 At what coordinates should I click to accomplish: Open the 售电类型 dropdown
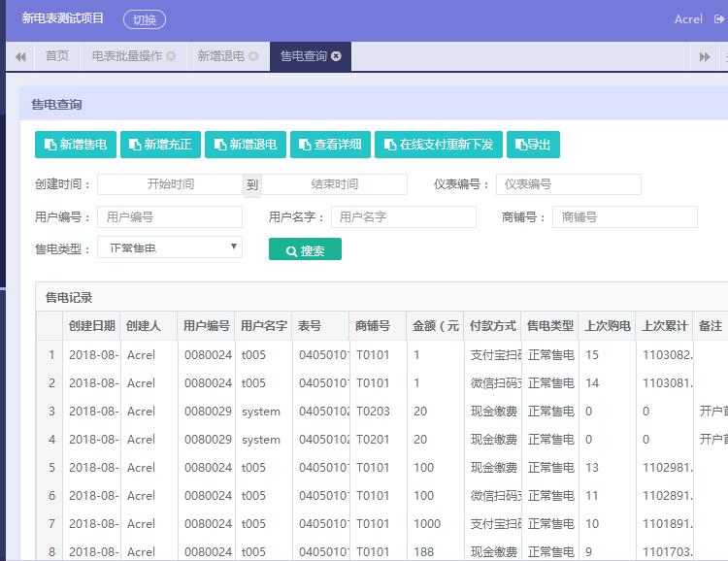point(170,247)
